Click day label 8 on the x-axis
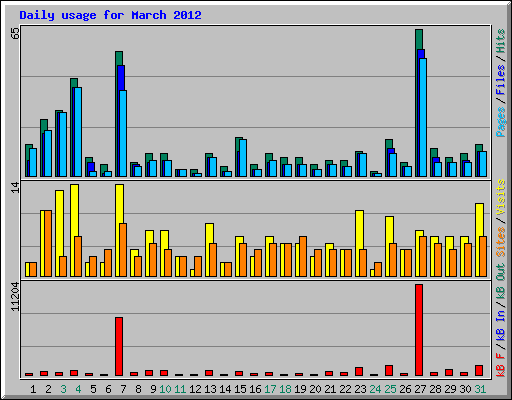 pyautogui.click(x=138, y=389)
